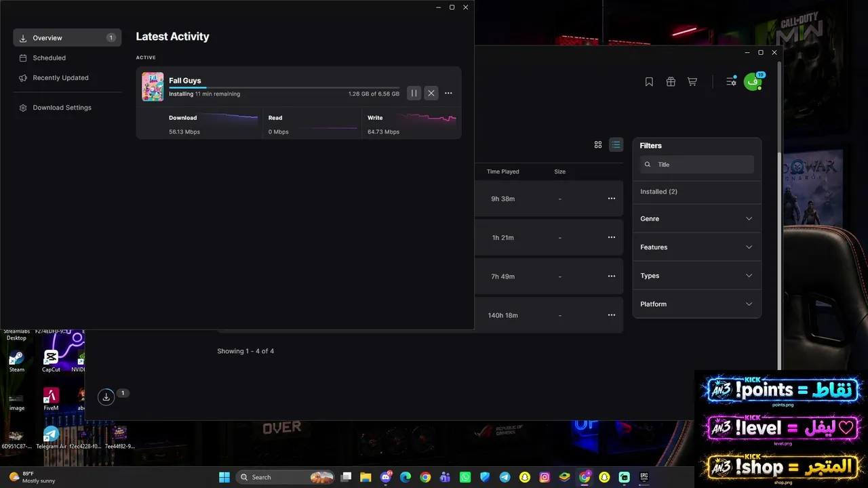Open options for the 7h 49m game row
This screenshot has height=488, width=868.
pos(612,277)
